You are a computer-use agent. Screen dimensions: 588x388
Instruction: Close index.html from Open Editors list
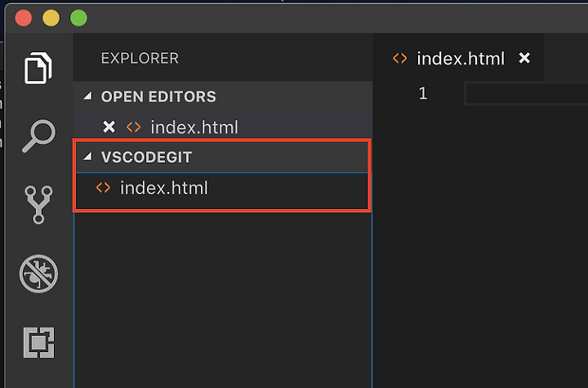tap(109, 127)
